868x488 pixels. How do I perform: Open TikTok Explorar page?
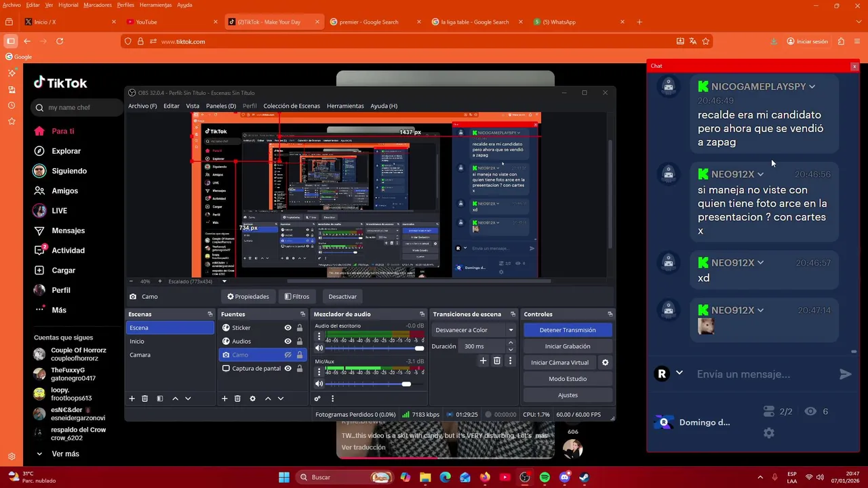[66, 151]
